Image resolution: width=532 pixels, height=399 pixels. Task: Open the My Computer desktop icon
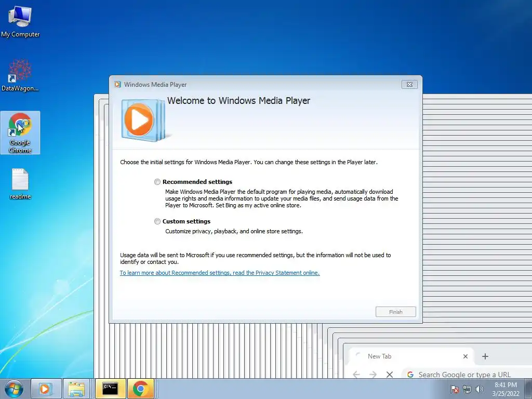tap(20, 21)
